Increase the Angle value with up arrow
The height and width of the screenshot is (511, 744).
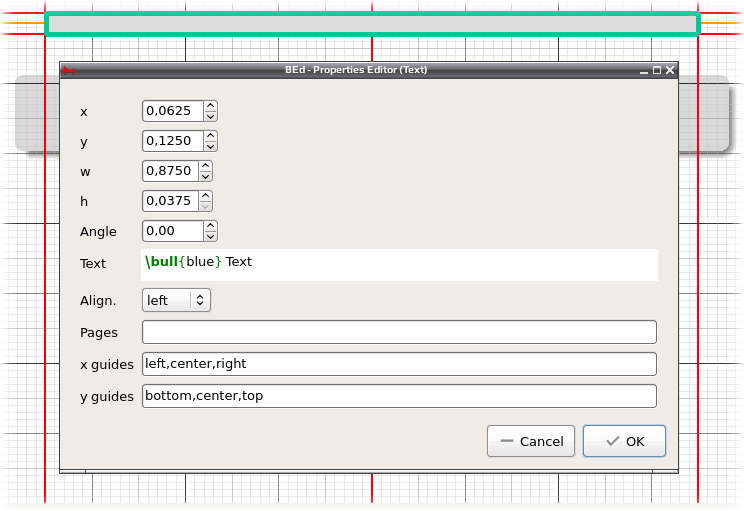pos(210,225)
